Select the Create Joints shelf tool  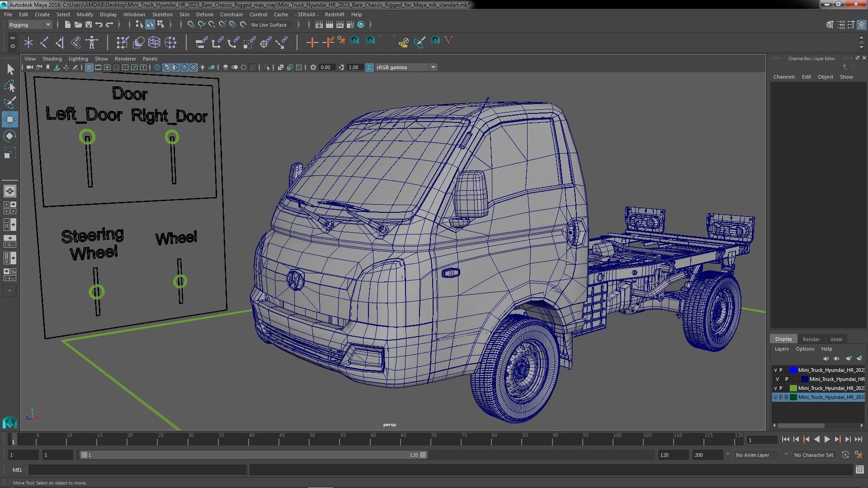44,42
